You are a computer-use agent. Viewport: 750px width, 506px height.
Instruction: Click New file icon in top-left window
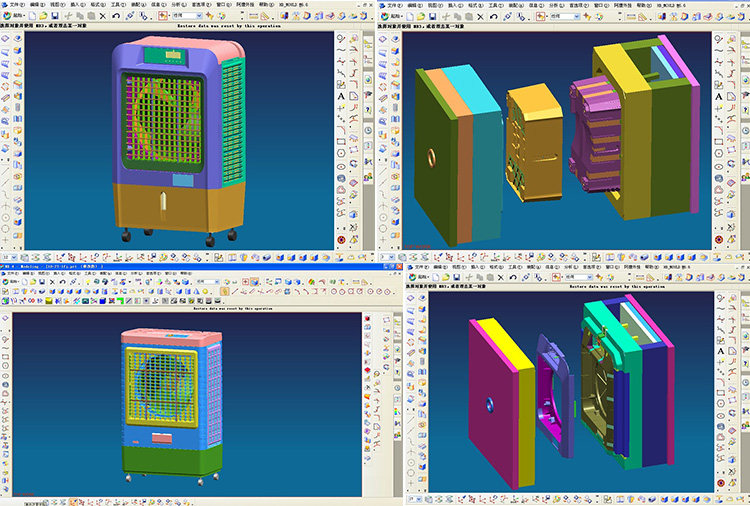(x=32, y=16)
